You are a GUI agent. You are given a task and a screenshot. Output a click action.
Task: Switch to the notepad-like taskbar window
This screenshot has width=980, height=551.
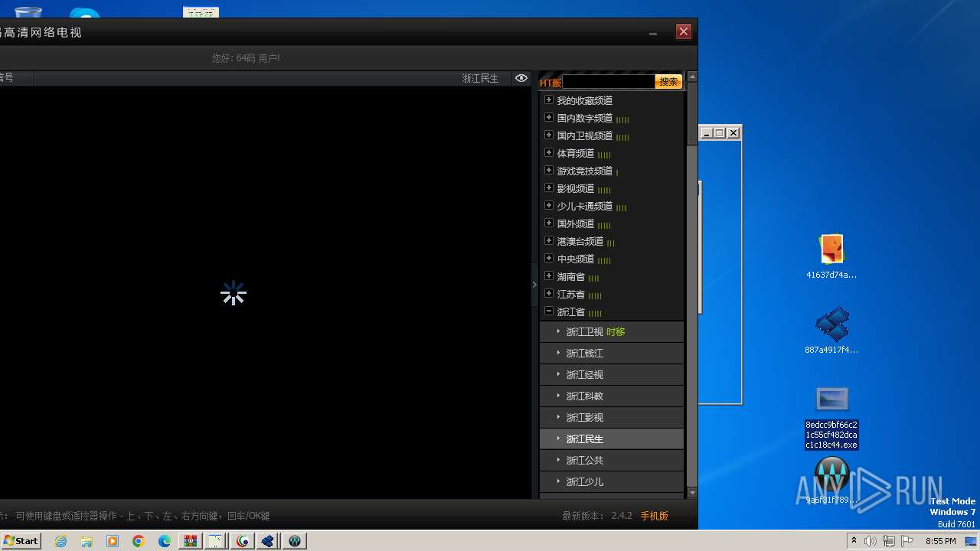[217, 541]
